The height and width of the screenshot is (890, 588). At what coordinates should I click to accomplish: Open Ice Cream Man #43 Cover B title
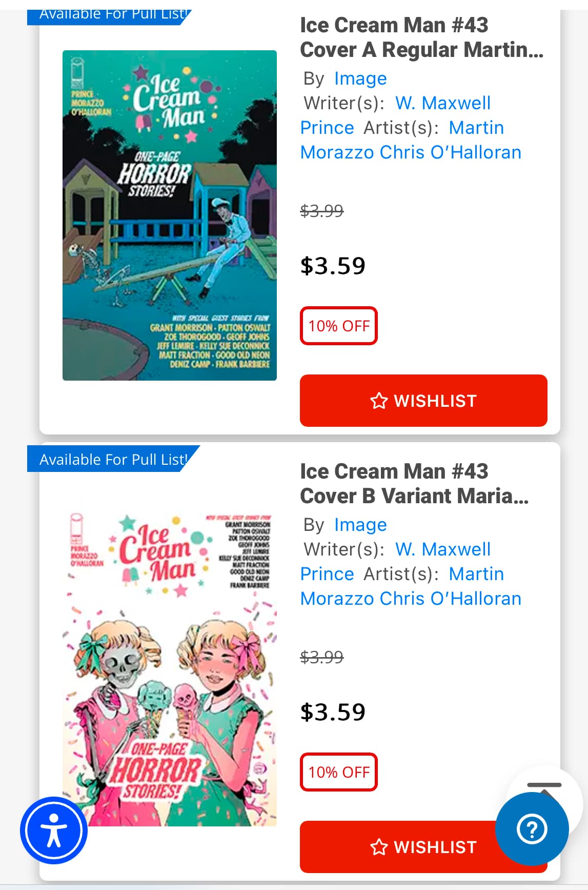[x=414, y=484]
